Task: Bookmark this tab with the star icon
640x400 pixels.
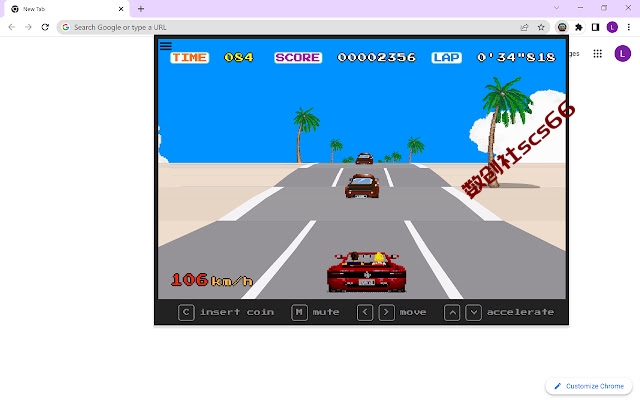Action: pos(541,27)
